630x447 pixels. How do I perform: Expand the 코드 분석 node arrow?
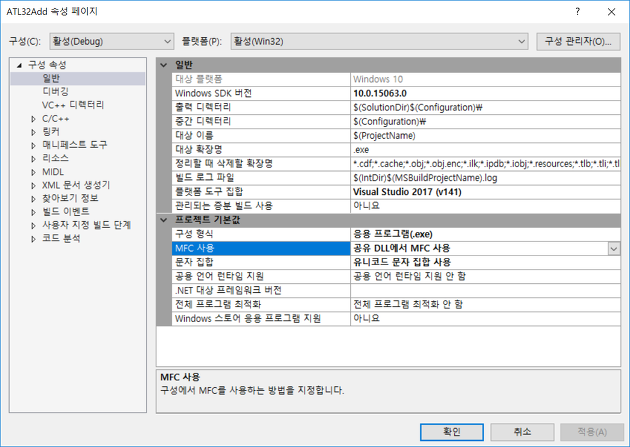click(x=33, y=239)
